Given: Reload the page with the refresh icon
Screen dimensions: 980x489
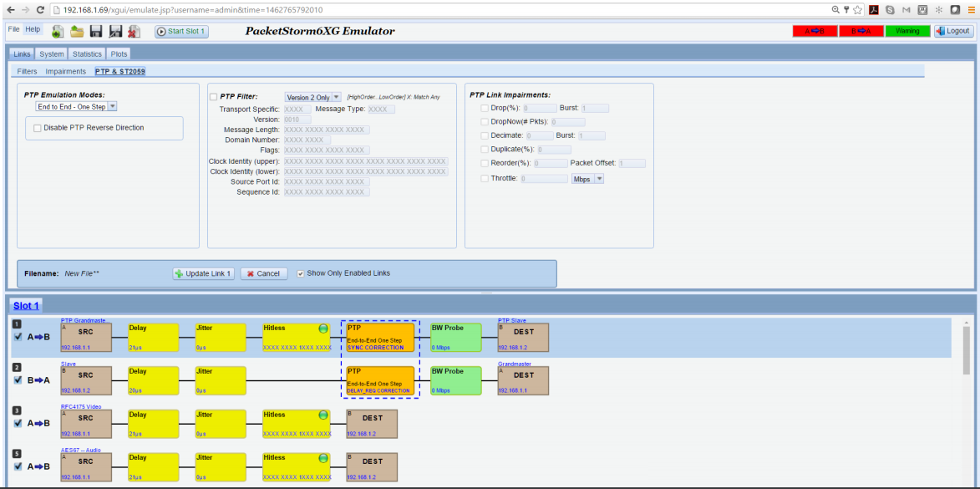Looking at the screenshot, I should (40, 10).
